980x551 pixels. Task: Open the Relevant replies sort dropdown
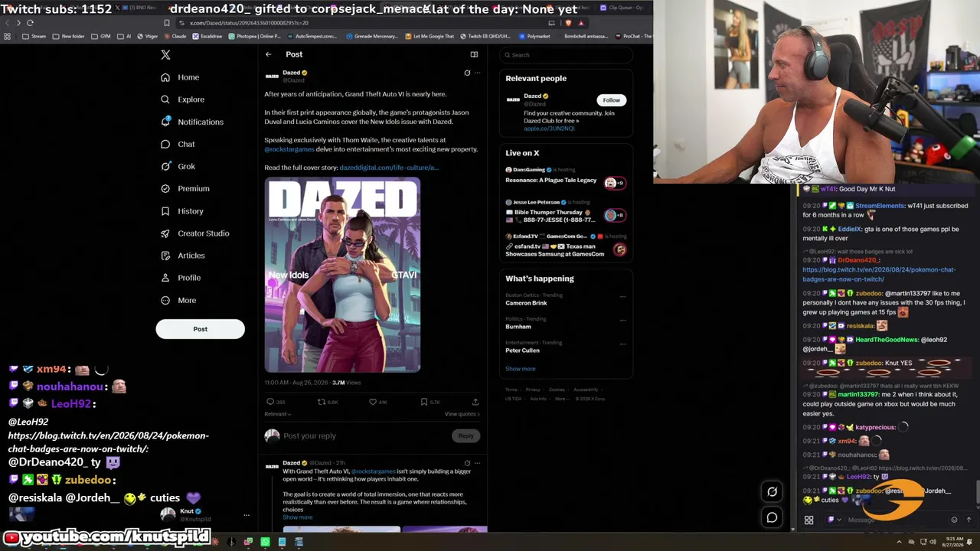[x=277, y=414]
